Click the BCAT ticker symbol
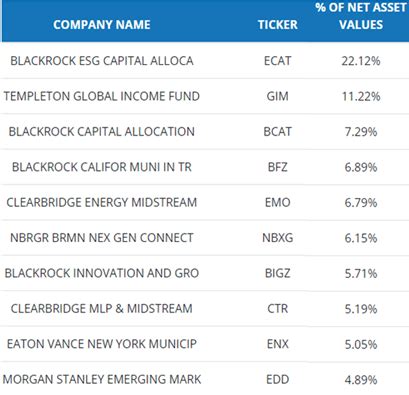Viewport: 409px width, 395px height. coord(278,132)
